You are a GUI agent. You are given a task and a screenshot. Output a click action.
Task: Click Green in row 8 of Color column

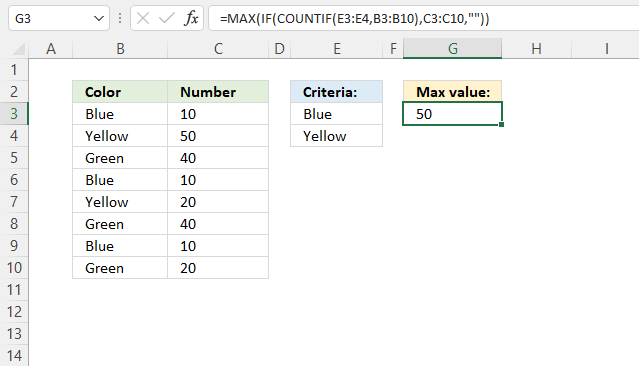click(120, 224)
